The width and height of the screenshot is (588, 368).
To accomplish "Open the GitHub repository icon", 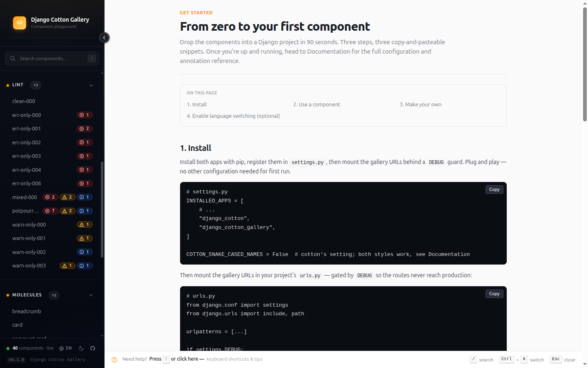I will tap(93, 348).
